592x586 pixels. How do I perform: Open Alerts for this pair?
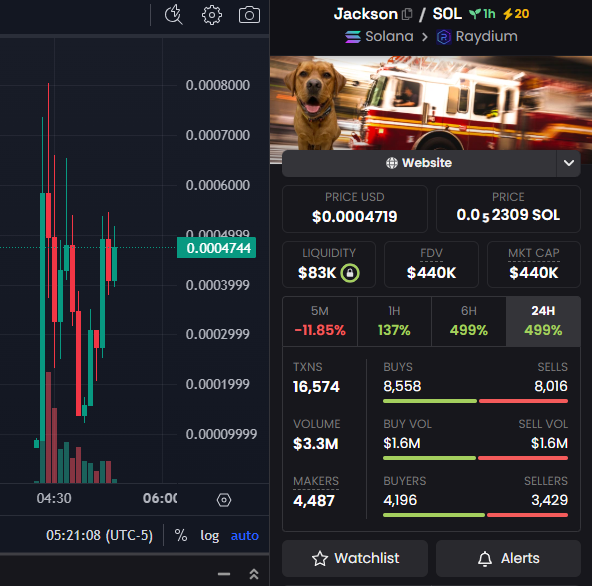(508, 558)
